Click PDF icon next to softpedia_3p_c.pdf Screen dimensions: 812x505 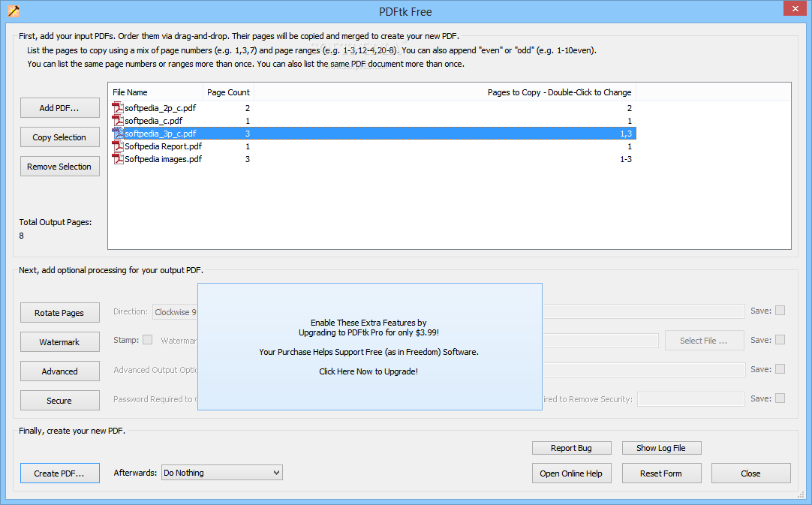pos(118,134)
